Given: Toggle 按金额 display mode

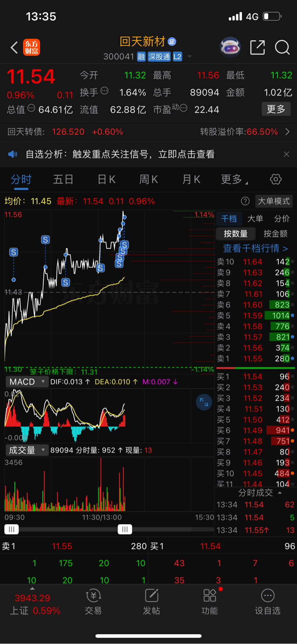Looking at the screenshot, I should (x=275, y=234).
